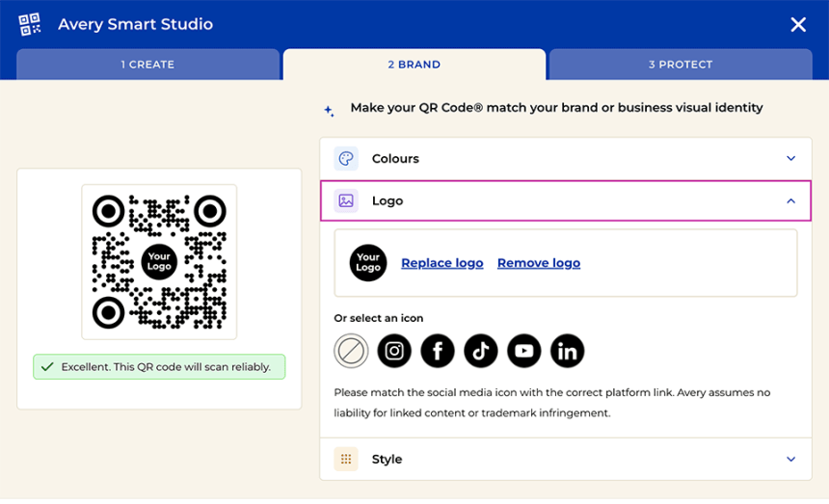Click the Replace logo link

[442, 263]
